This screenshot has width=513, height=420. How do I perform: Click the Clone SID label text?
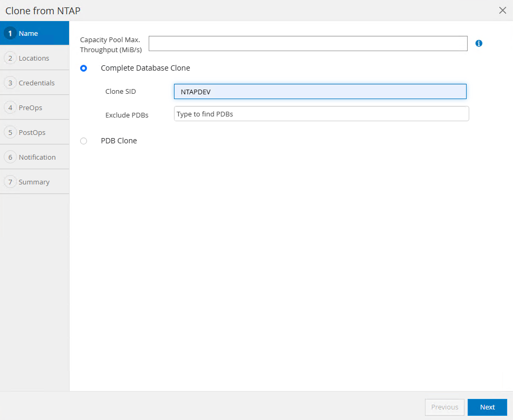coord(121,92)
